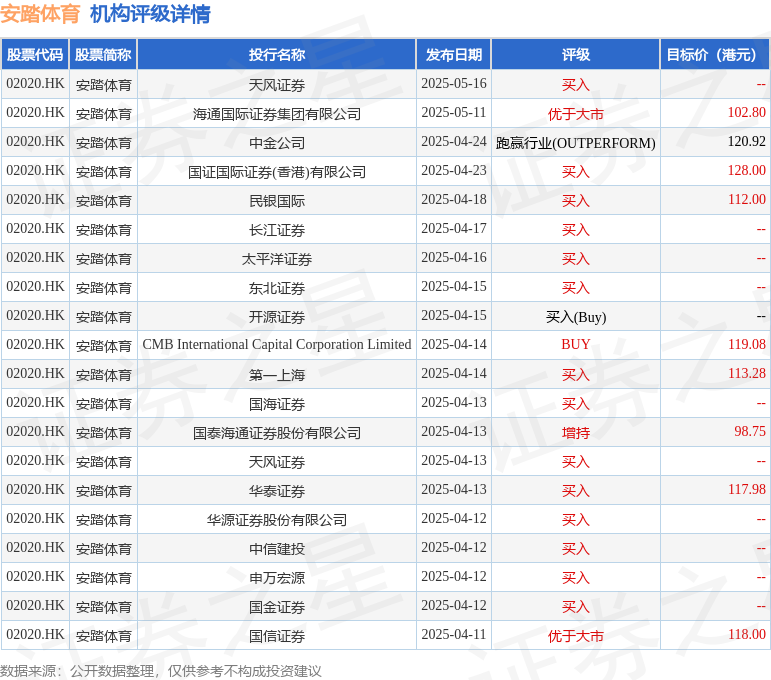
Task: Click the 增持 rating
Action: point(576,433)
